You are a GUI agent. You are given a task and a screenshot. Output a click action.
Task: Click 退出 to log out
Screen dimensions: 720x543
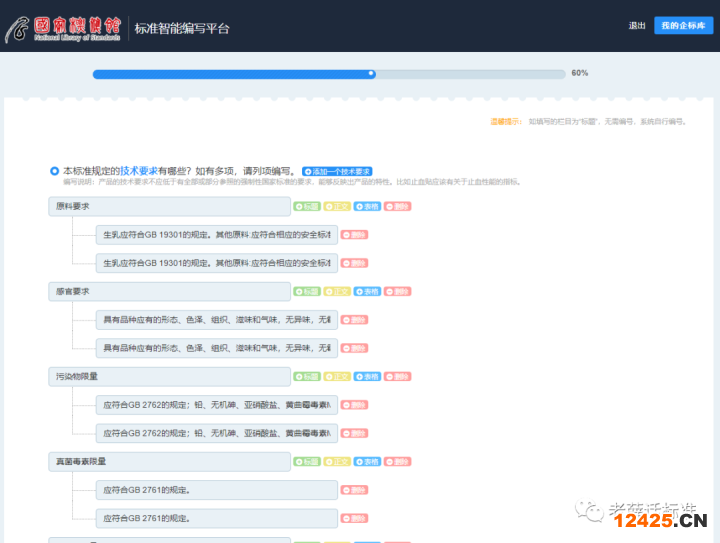[637, 26]
